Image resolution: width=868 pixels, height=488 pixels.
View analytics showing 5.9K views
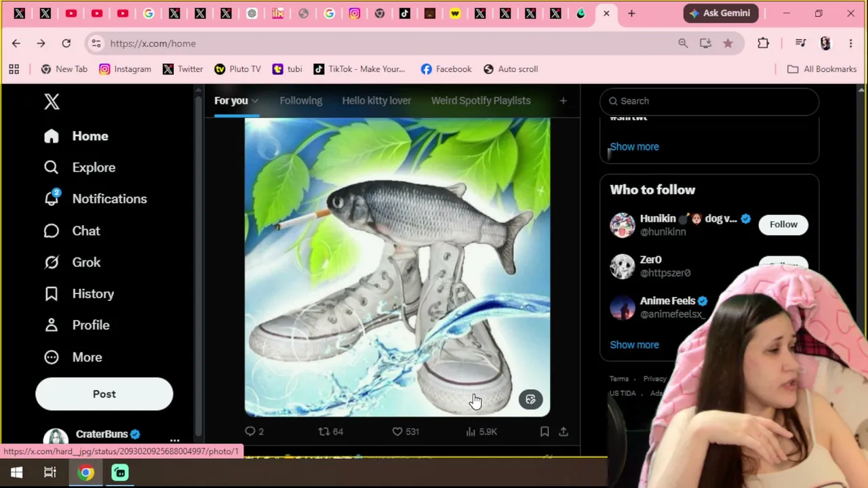point(481,432)
